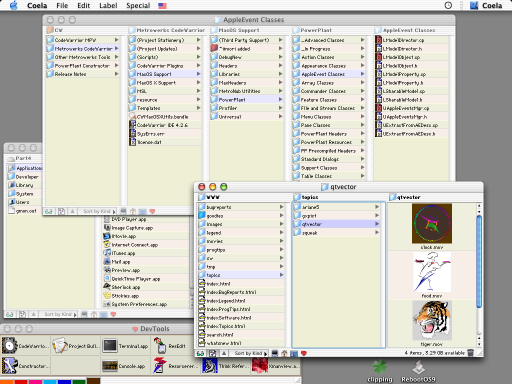Viewport: 512px width, 384px height.
Task: Launch Console.app from DevTools
Action: 110,366
